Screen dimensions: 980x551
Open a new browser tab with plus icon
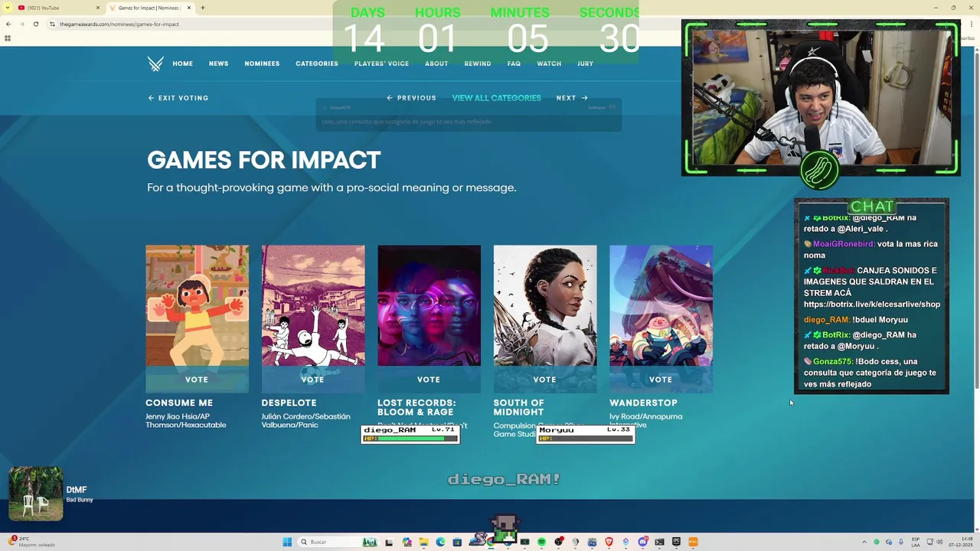pos(202,8)
